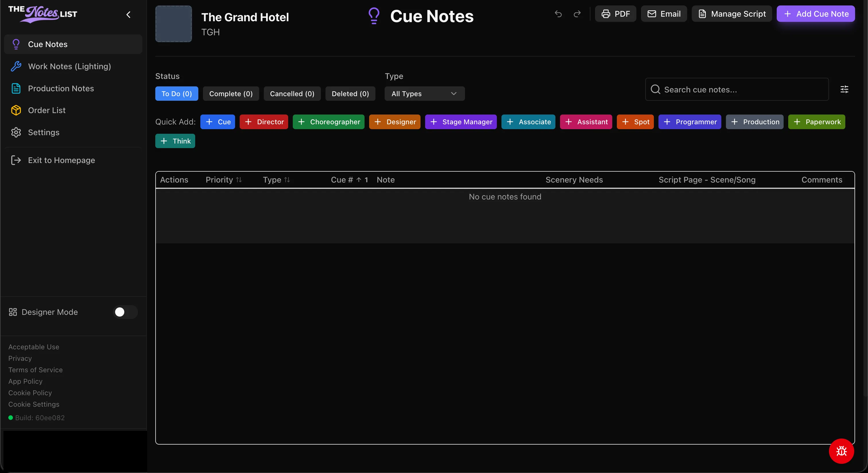868x473 pixels.
Task: Export notes with the PDF button
Action: point(616,14)
